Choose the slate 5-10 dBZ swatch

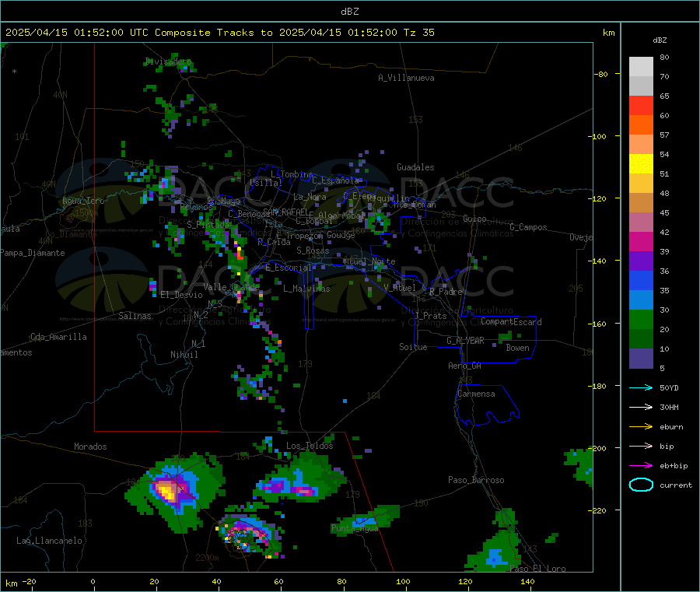pos(641,359)
